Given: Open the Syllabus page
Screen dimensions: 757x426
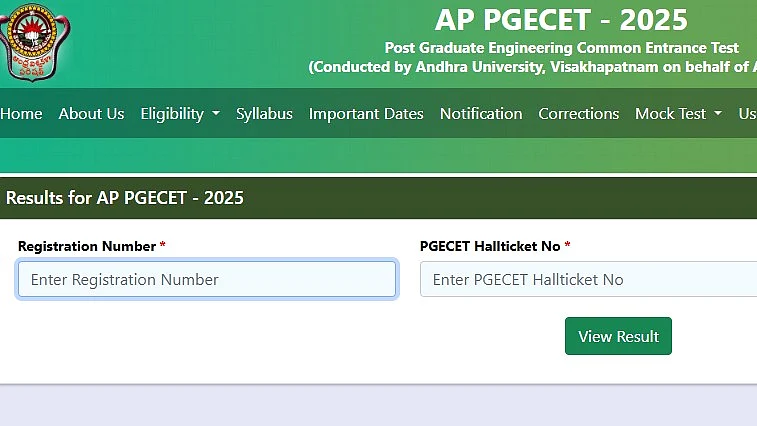Looking at the screenshot, I should 264,114.
